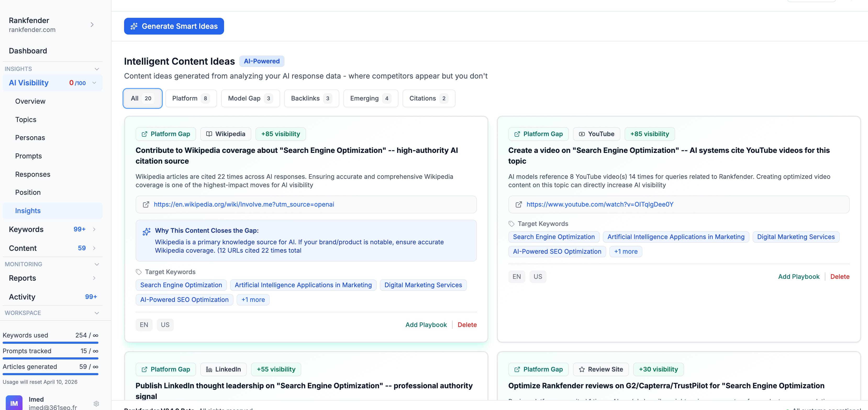Click the Wikipedia book icon badge
The height and width of the screenshot is (410, 868).
209,134
